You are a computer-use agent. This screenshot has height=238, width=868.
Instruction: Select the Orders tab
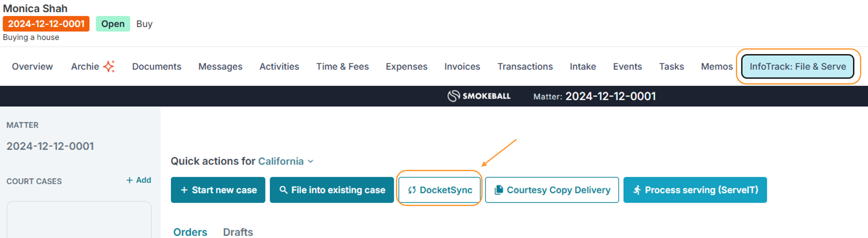point(190,232)
